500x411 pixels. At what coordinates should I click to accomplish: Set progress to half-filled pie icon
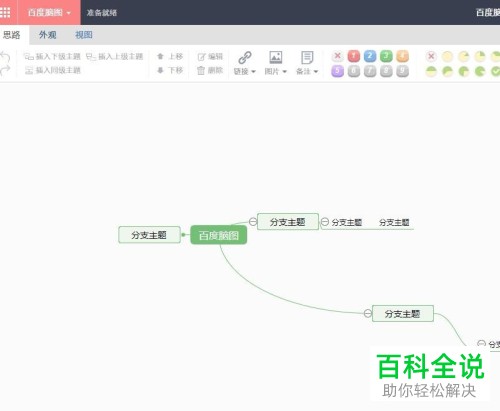click(431, 71)
